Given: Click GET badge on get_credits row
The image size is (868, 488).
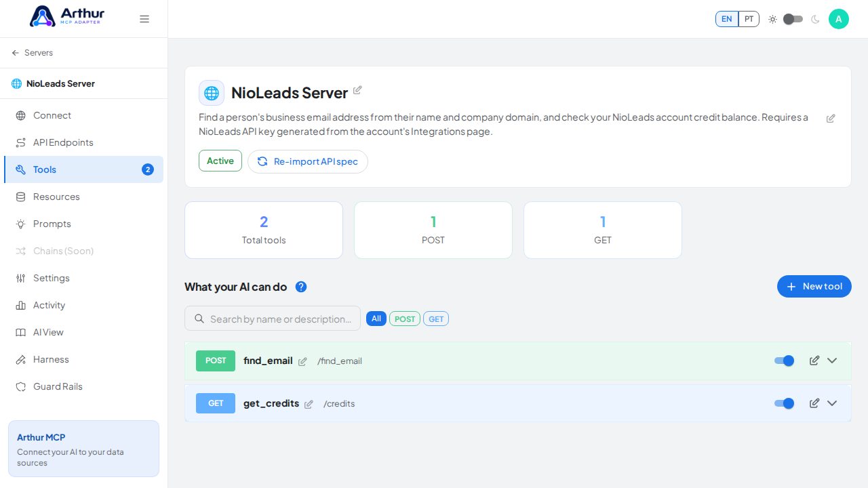Looking at the screenshot, I should [x=216, y=403].
